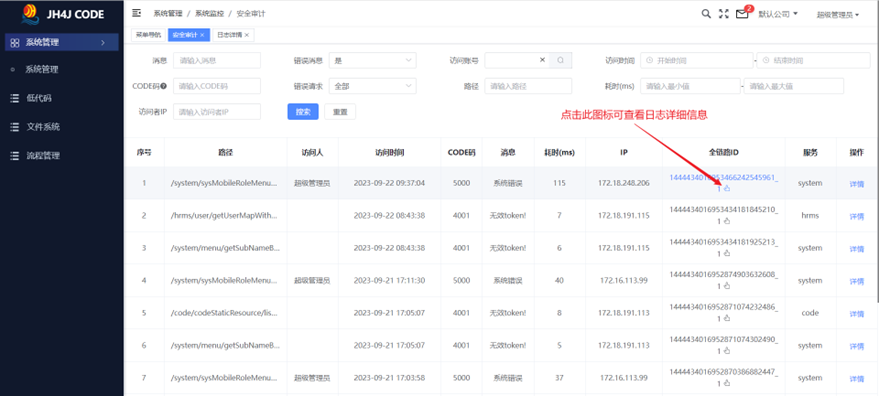Focus the 请输入最小值 duration field
The image size is (879, 396).
coord(690,86)
